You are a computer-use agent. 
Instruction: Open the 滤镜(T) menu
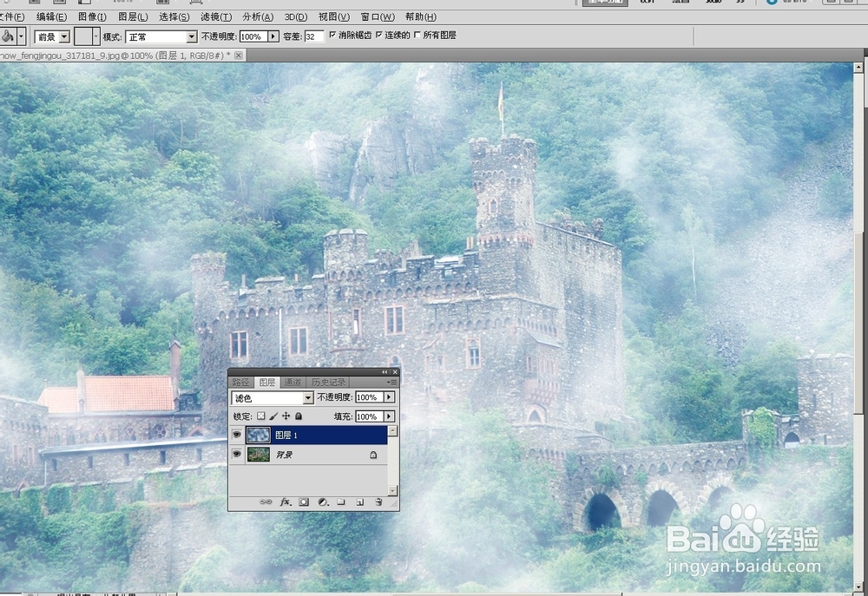point(216,17)
